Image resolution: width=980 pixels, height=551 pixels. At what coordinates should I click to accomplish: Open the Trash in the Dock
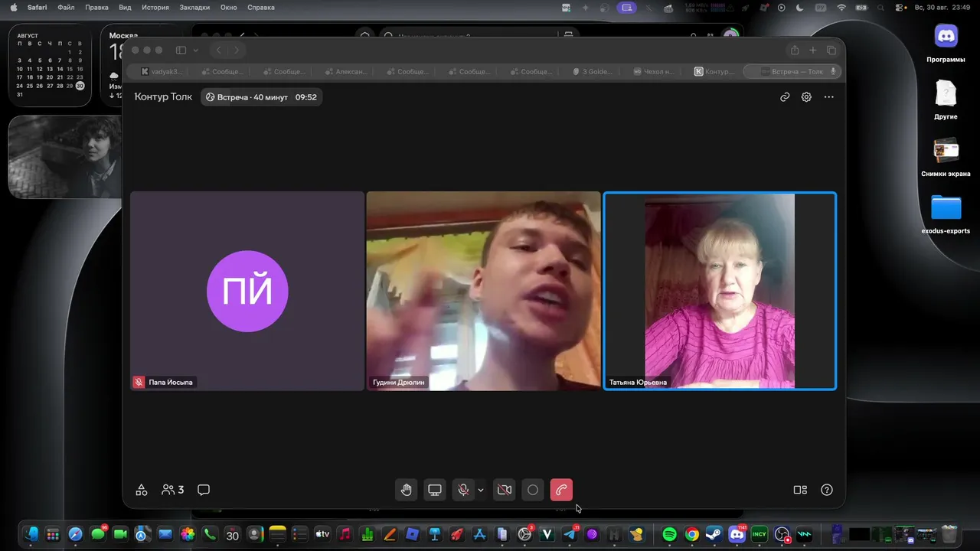tap(949, 534)
